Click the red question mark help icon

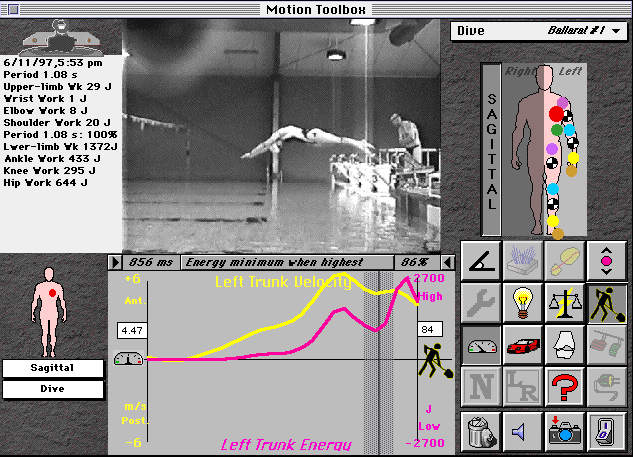(564, 387)
